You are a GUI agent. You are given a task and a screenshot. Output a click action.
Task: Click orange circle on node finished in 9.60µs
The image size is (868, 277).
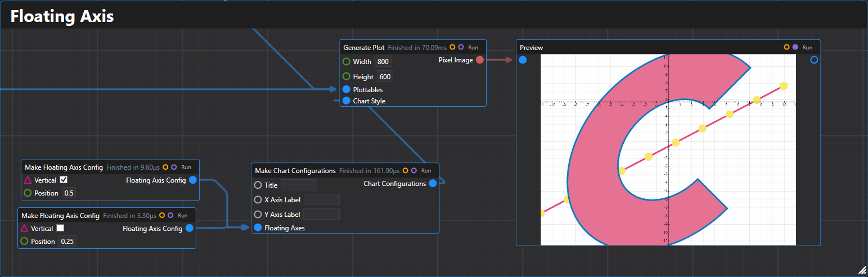(165, 167)
